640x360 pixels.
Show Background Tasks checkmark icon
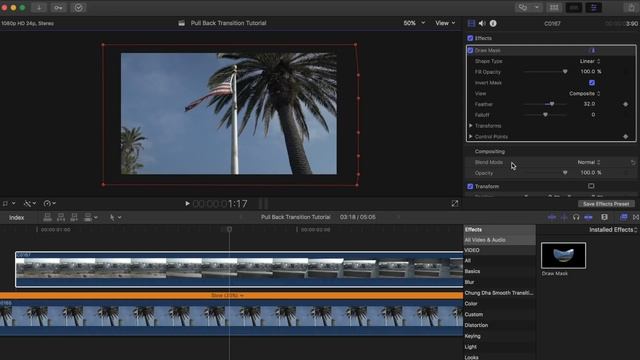(79, 7)
